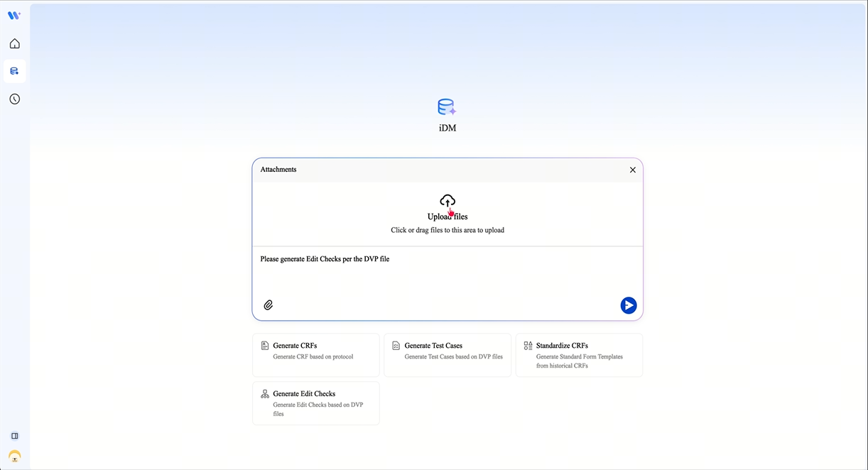Screen dimensions: 868x470
Task: Toggle the sidebar panel icon
Action: (x=15, y=436)
